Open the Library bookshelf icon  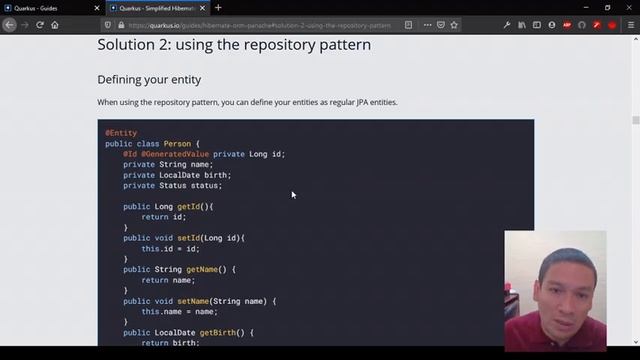point(522,25)
